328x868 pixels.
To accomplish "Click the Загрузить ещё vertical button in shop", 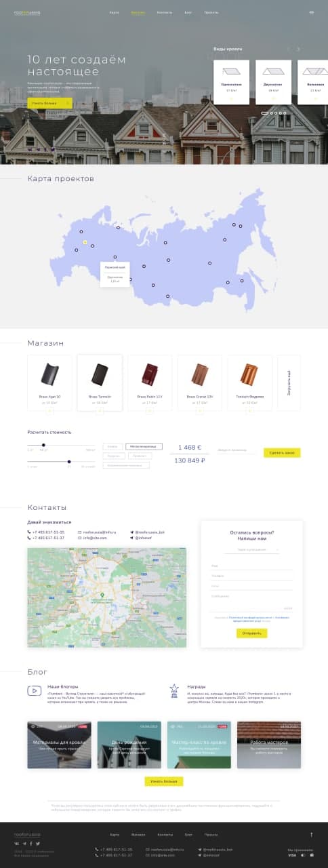I will [x=289, y=383].
